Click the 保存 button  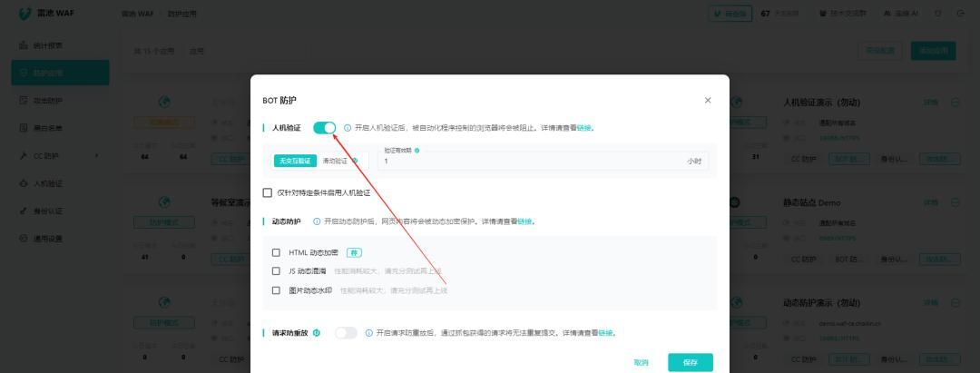(690, 362)
